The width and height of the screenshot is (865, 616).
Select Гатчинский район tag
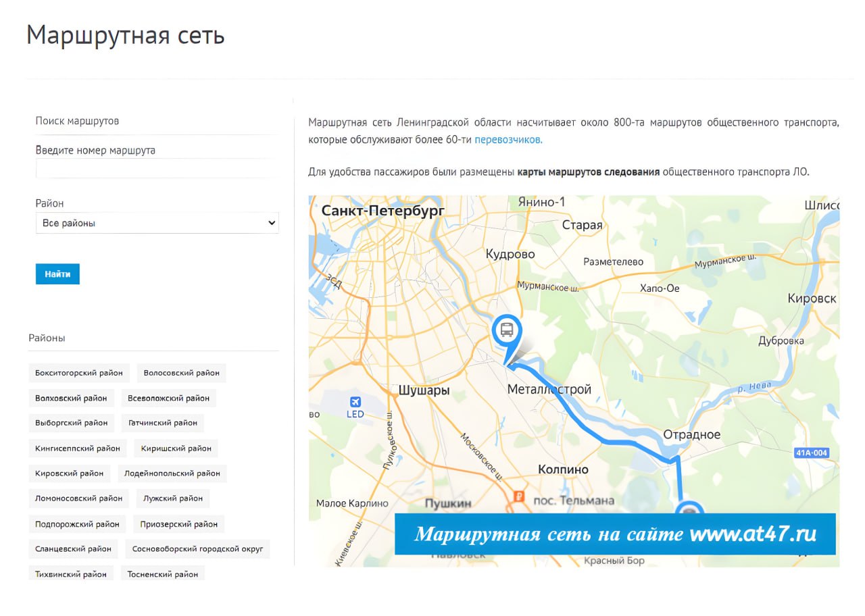pos(163,423)
